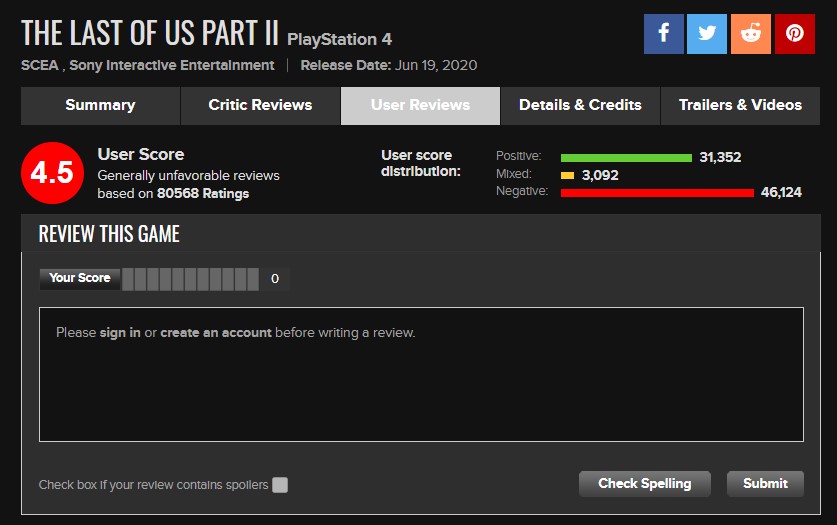
Task: Select the User Reviews tab
Action: point(421,106)
